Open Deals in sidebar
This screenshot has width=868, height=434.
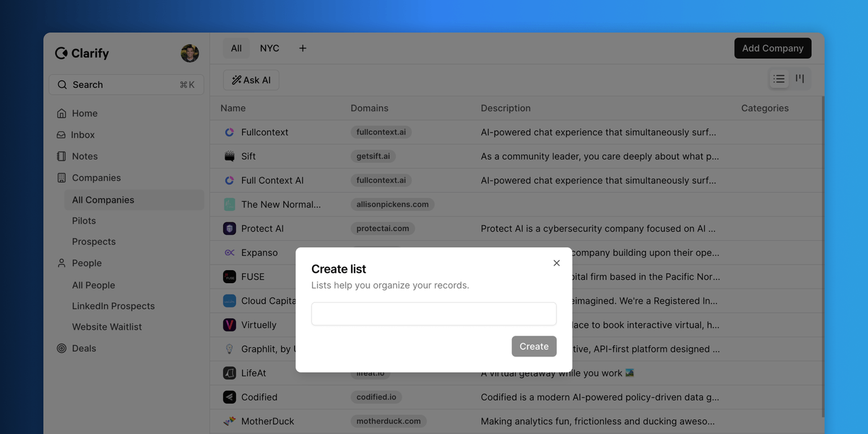tap(84, 349)
